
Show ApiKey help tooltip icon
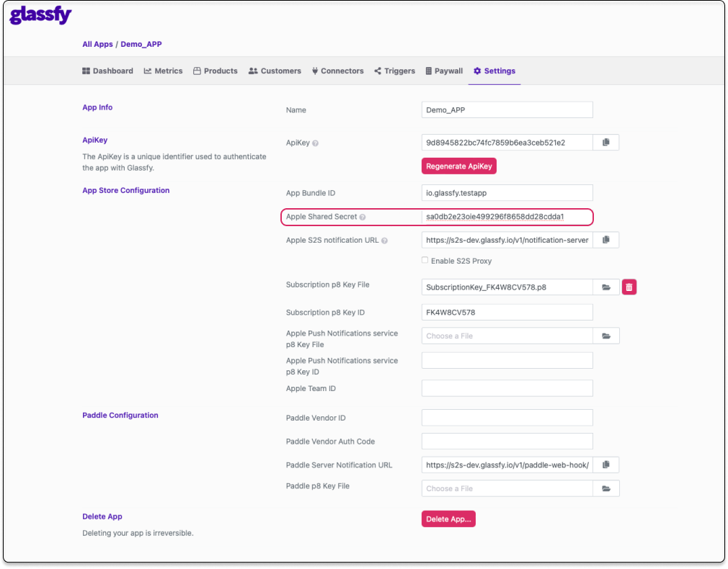tap(315, 143)
